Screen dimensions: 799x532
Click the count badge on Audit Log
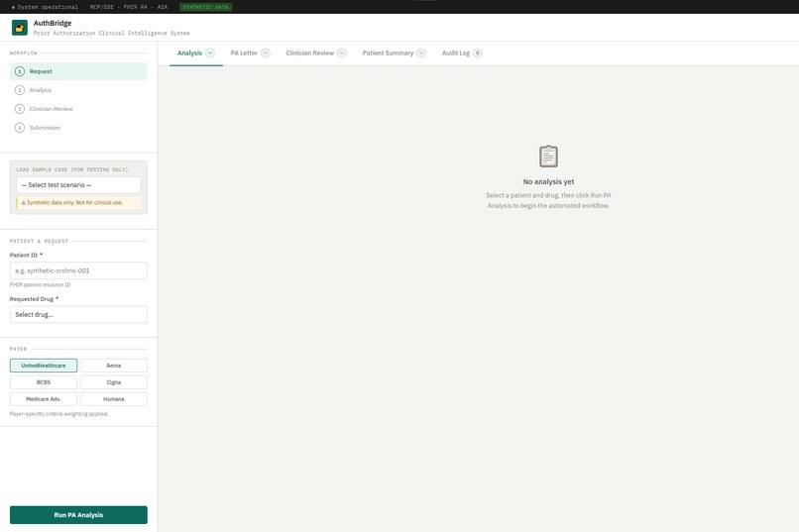tap(478, 53)
